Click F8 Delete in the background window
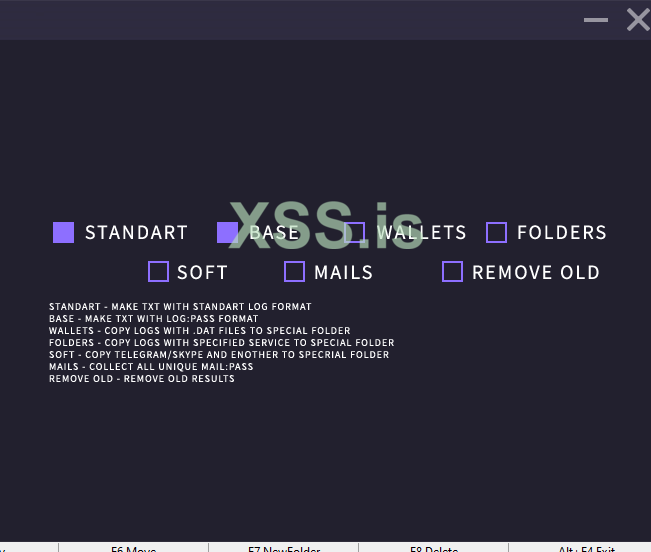651x552 pixels. [x=434, y=549]
